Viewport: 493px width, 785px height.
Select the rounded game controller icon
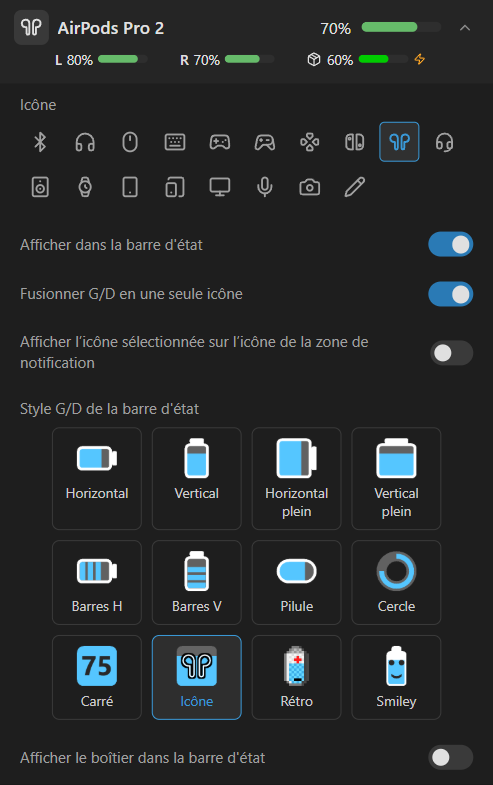(265, 142)
